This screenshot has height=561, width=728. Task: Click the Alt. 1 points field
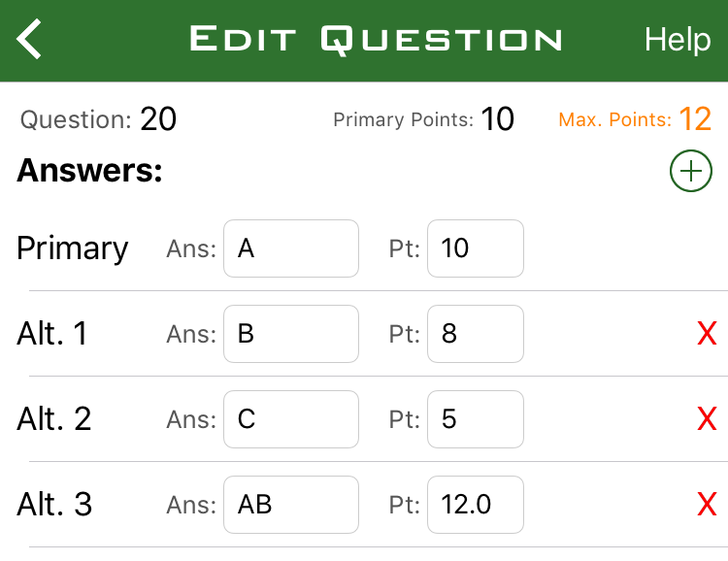[x=475, y=334]
